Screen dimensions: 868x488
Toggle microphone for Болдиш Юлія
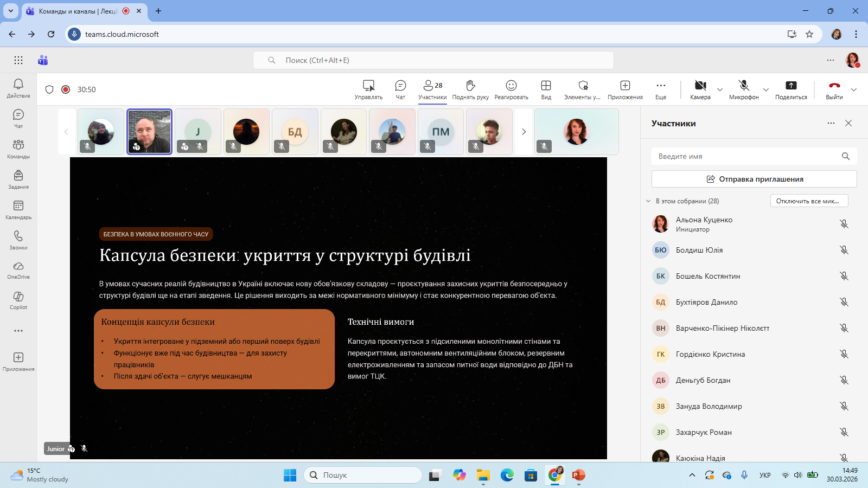pyautogui.click(x=844, y=250)
